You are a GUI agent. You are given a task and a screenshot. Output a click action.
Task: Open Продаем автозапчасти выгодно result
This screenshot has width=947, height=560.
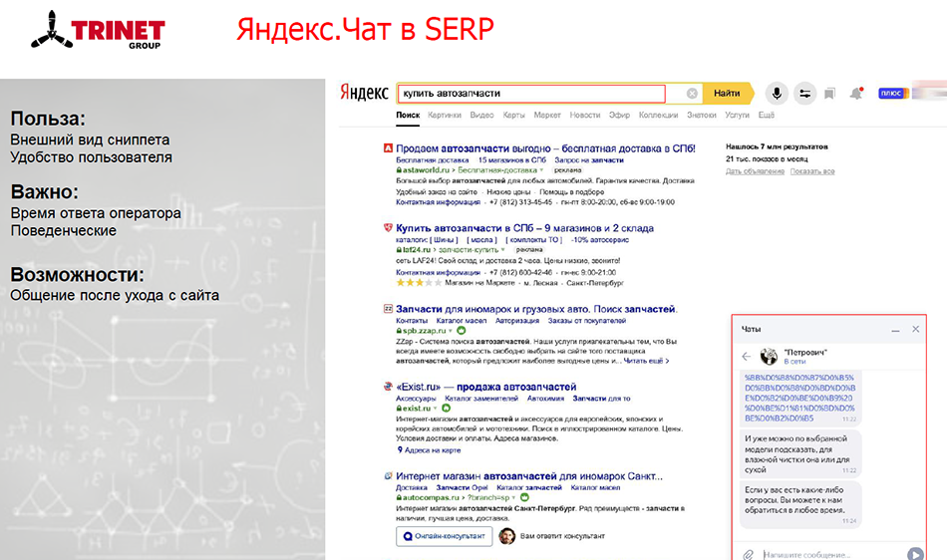[x=545, y=148]
